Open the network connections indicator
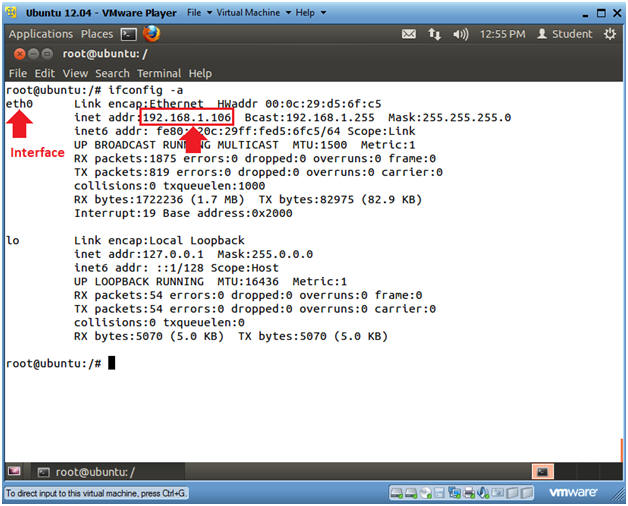Screen dimensions: 628x506 [x=434, y=34]
